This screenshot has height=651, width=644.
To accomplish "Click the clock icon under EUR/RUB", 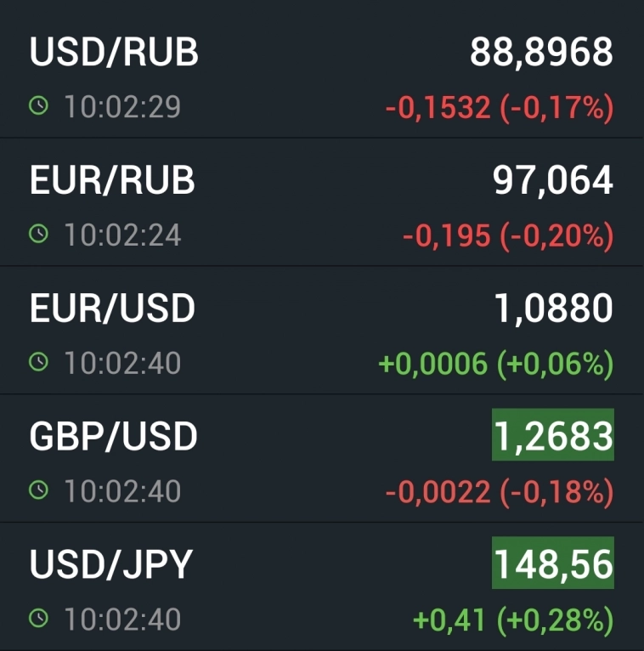I will coord(38,235).
